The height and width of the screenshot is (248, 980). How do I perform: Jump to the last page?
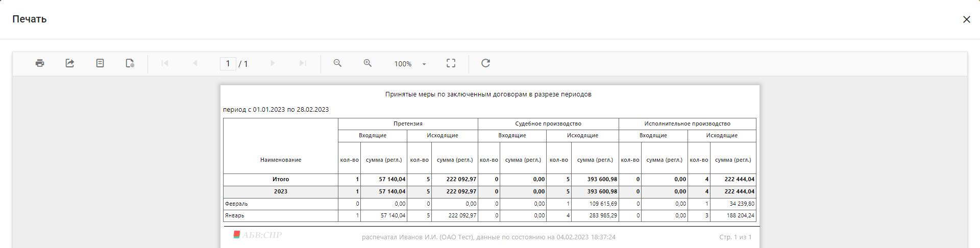tap(303, 63)
